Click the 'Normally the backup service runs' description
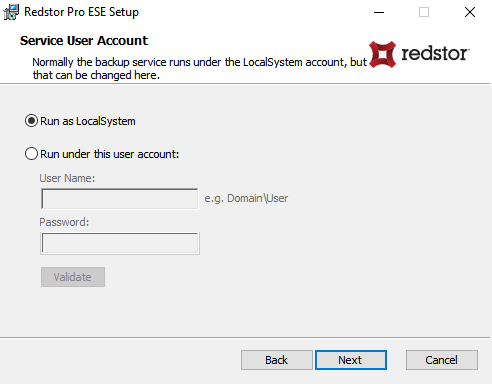492x384 pixels. click(199, 68)
